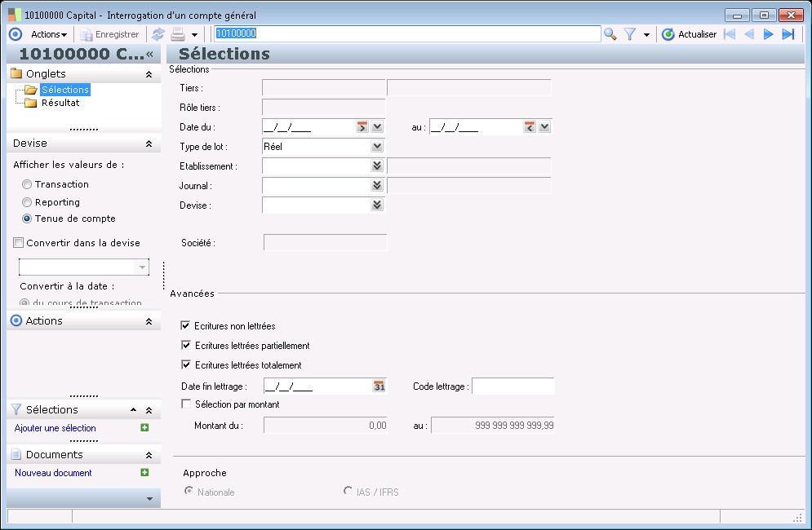
Task: Go to first record navigation icon
Action: pyautogui.click(x=730, y=34)
